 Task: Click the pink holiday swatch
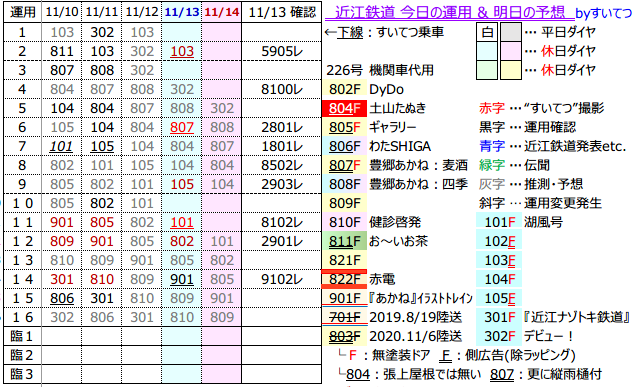click(x=511, y=51)
